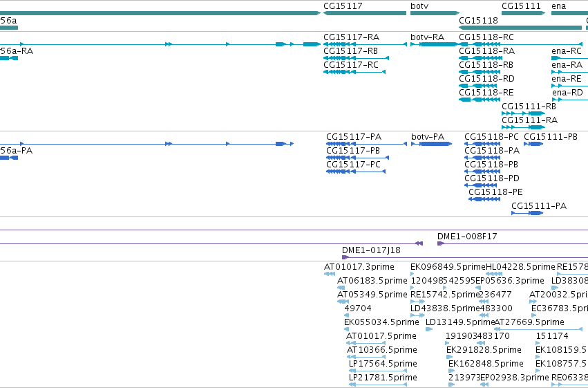Select the CG15118 gene label
Viewport: 588px width, 388px height.
click(x=479, y=20)
